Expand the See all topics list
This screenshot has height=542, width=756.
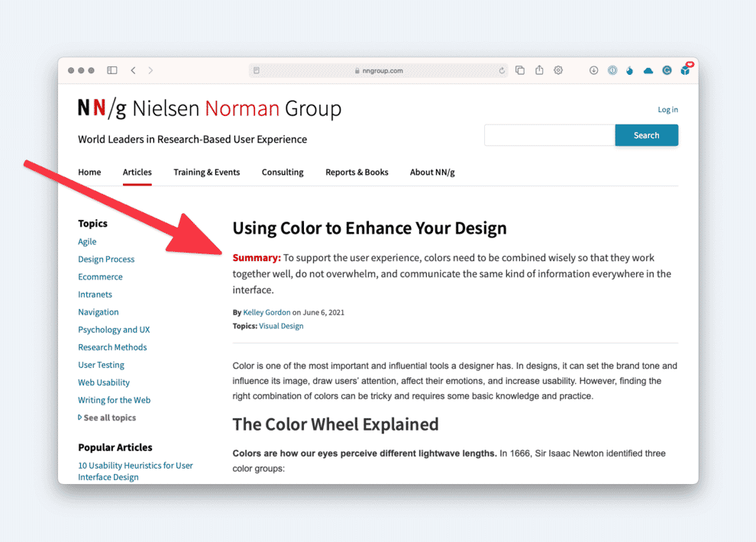point(107,418)
